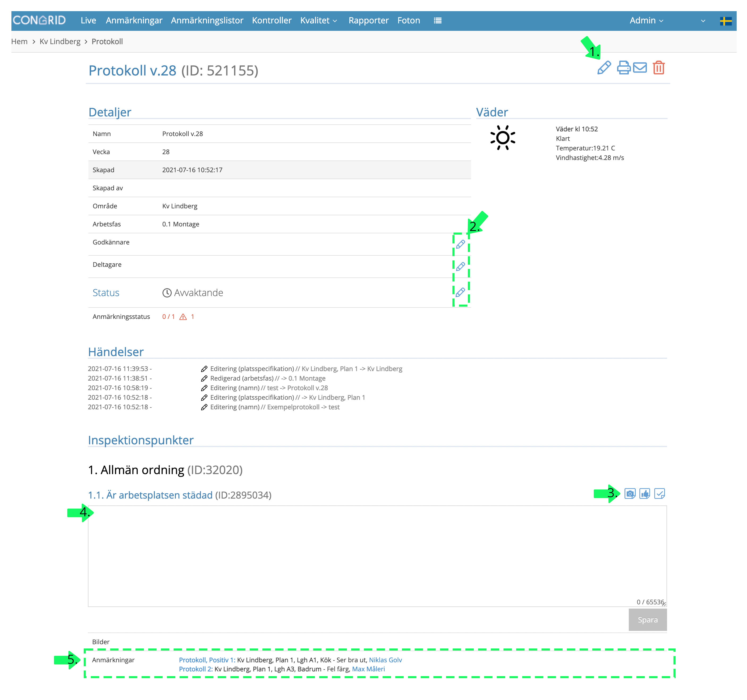Screen dimensions: 747x700
Task: Open the Anmärkningslistor menu item
Action: (207, 21)
